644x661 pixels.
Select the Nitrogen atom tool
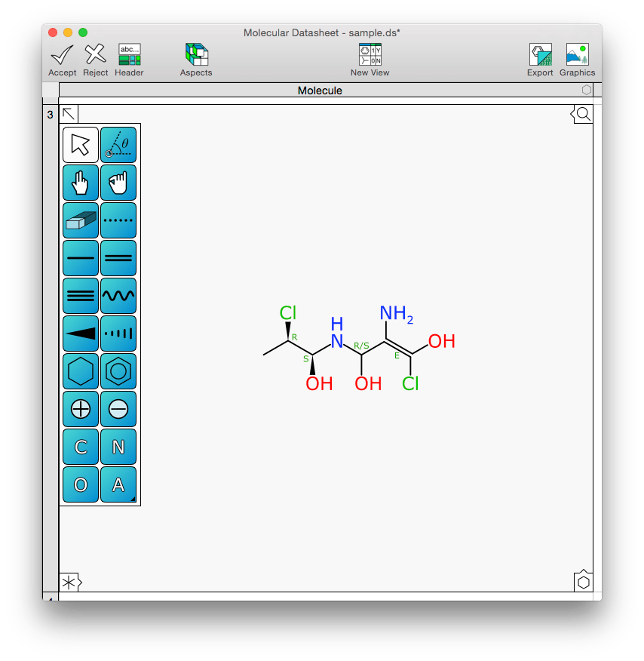(x=118, y=447)
